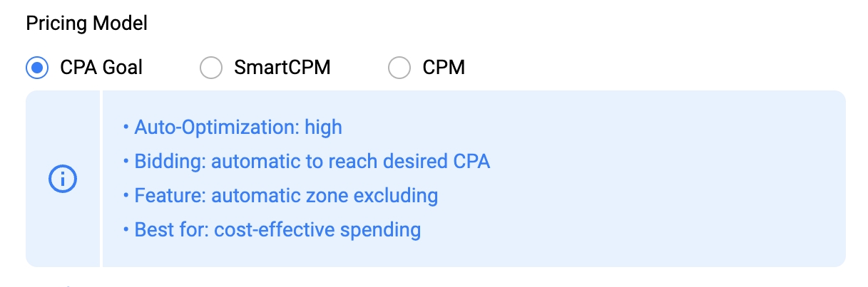This screenshot has height=287, width=868.
Task: Click the word "high" in the Auto-Optimization line
Action: (323, 127)
